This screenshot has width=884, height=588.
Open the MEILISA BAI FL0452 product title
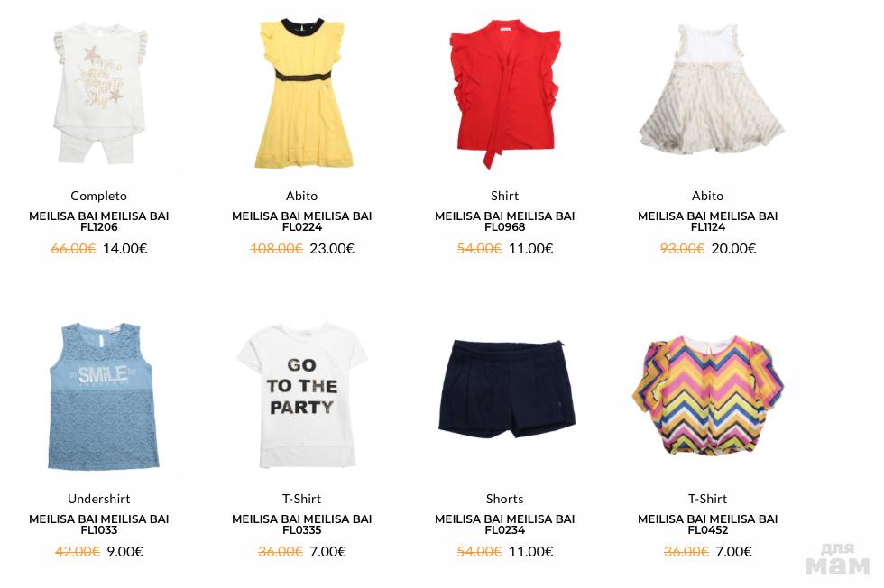click(708, 524)
